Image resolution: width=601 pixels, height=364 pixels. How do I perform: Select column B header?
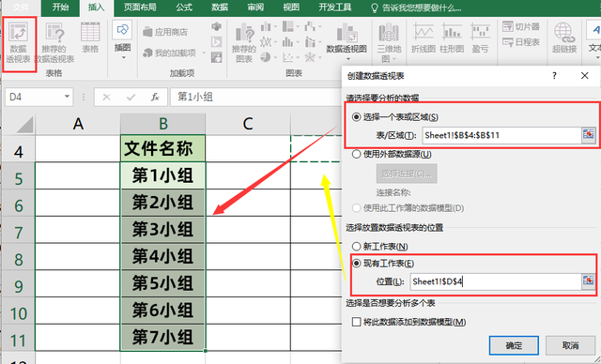162,124
